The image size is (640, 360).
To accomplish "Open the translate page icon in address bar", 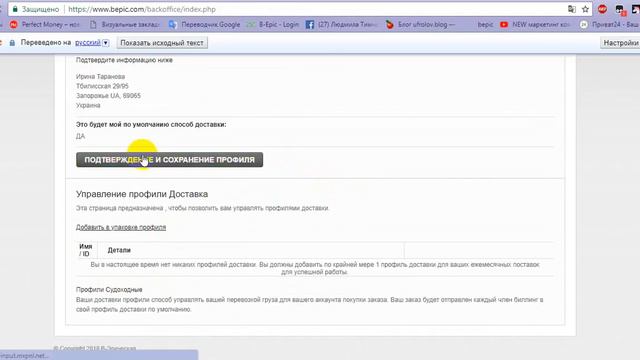I will point(571,9).
